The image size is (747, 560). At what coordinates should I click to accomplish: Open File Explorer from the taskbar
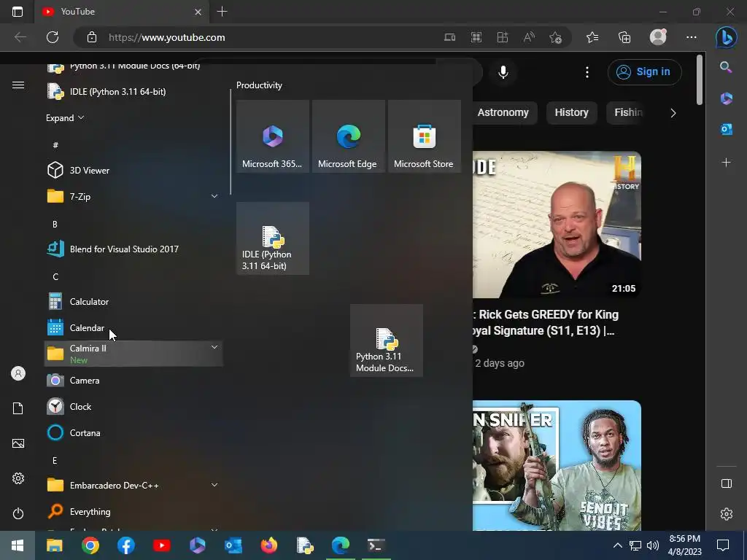tap(54, 545)
